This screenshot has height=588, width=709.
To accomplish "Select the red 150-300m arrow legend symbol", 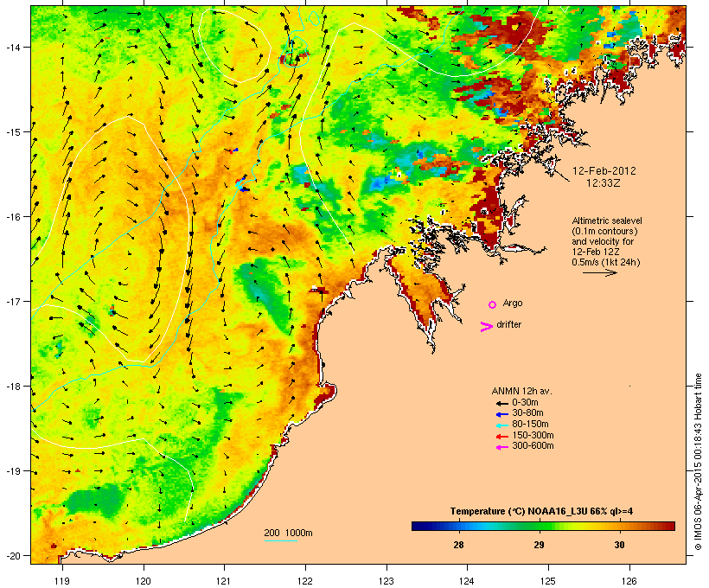I will coord(501,437).
